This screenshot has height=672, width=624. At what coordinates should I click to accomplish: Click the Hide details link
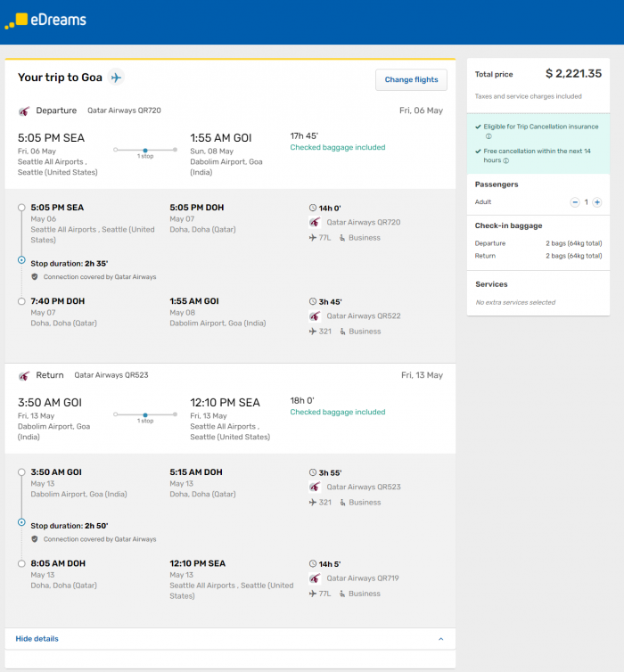coord(37,638)
